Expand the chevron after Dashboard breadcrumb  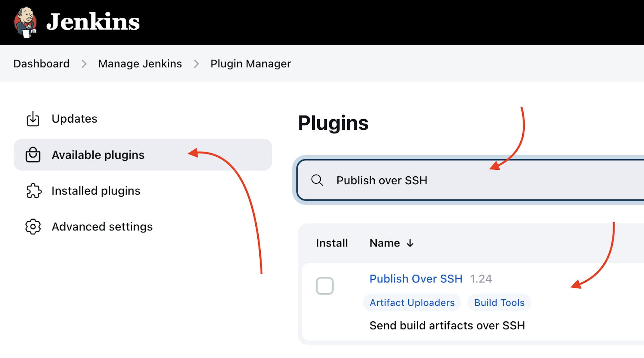tap(84, 64)
